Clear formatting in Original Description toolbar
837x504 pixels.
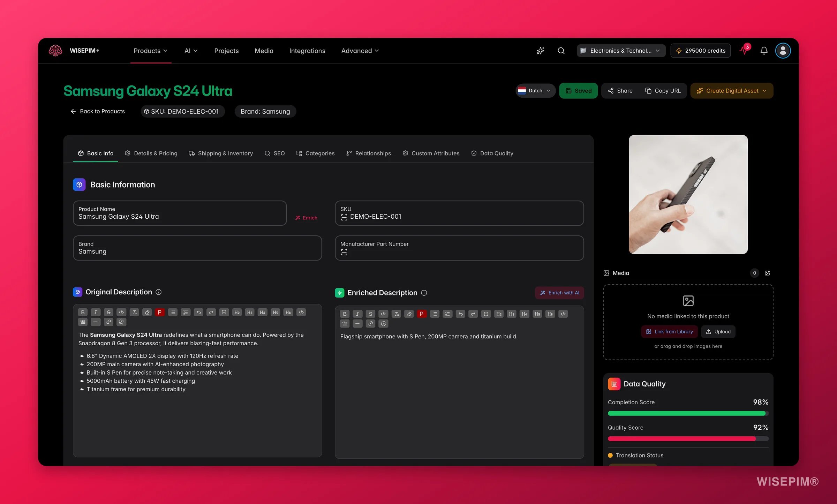tap(134, 312)
